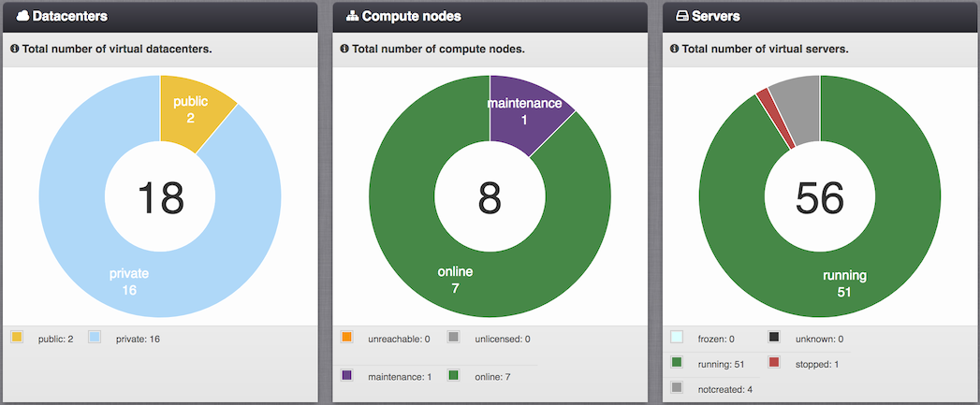Click the Compute nodes panel header

point(490,17)
